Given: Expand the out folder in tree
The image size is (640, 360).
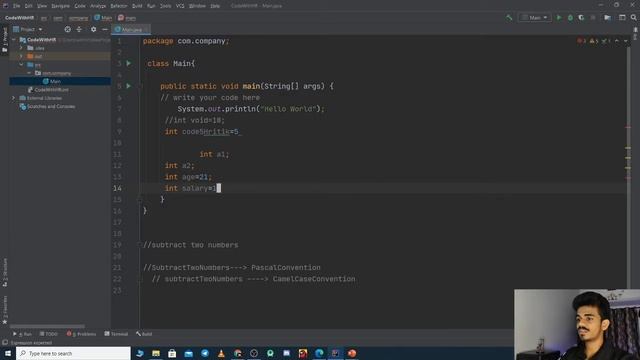Looking at the screenshot, I should point(21,56).
